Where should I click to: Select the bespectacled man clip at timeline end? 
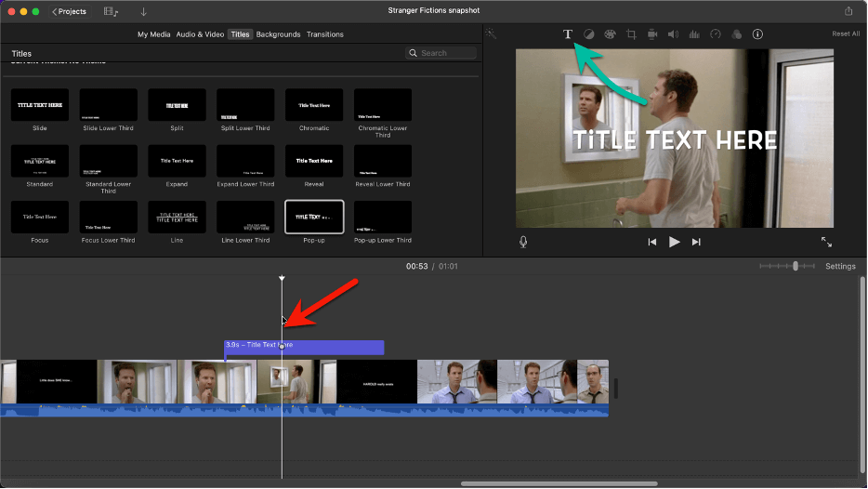(x=593, y=381)
